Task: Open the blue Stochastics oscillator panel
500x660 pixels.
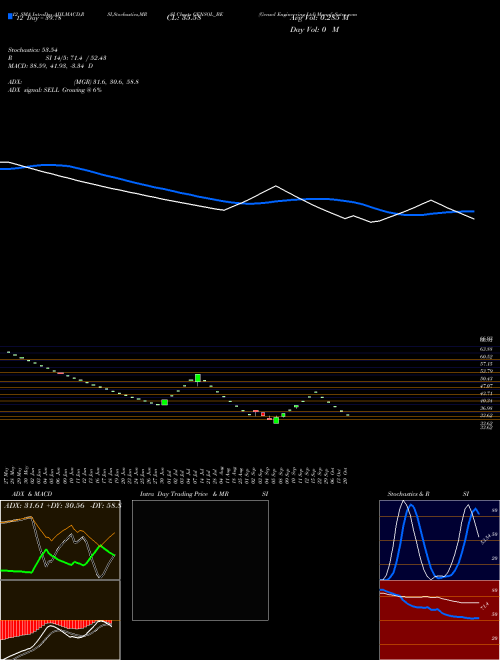Action: point(439,540)
